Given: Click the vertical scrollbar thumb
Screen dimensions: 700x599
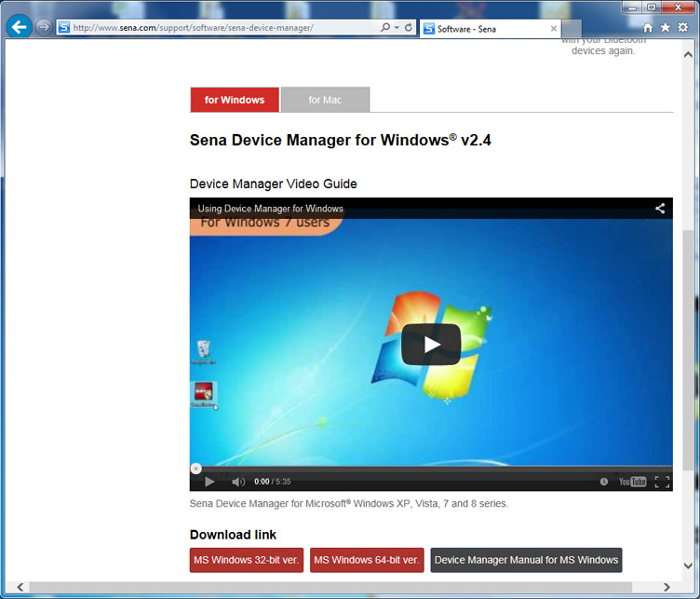Looking at the screenshot, I should click(x=688, y=349).
